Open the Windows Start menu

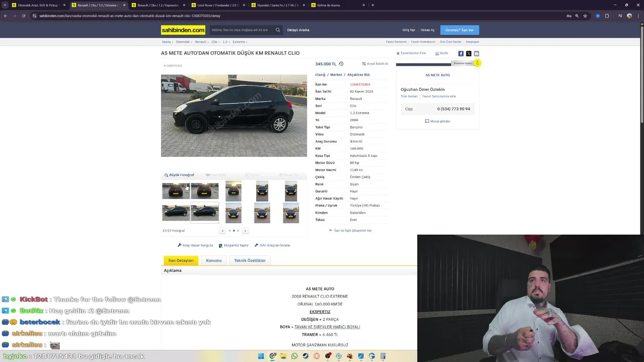click(x=261, y=356)
